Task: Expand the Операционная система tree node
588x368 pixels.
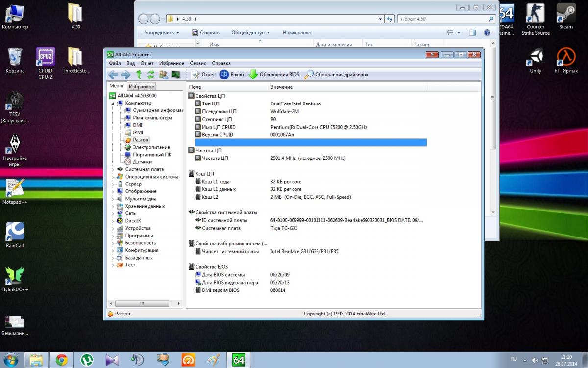Action: (x=113, y=177)
